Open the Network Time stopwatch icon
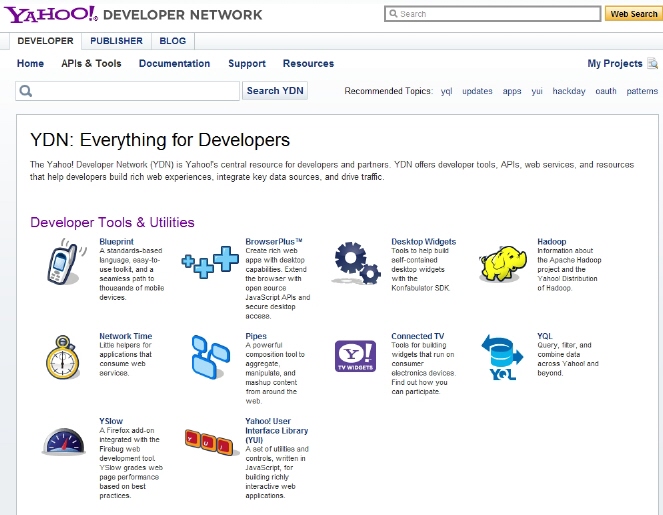Image resolution: width=663 pixels, height=515 pixels. click(63, 357)
